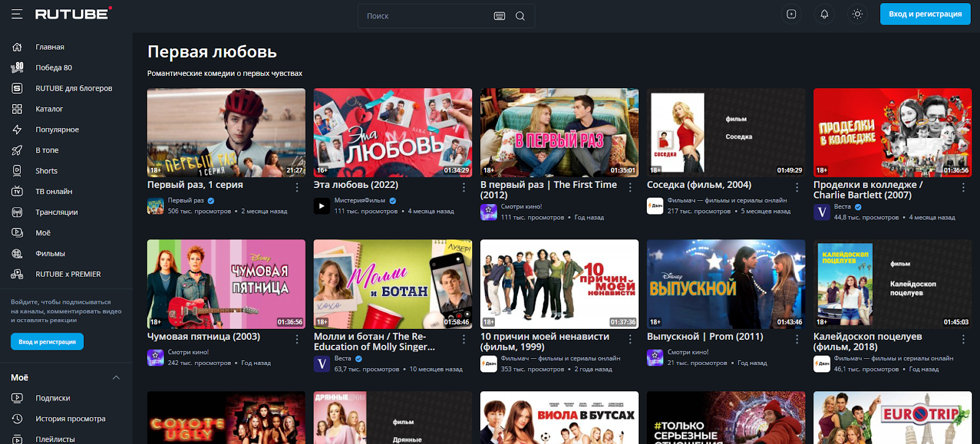Viewport: 980px width, 444px height.
Task: Open the Shorts section in sidebar
Action: 46,171
